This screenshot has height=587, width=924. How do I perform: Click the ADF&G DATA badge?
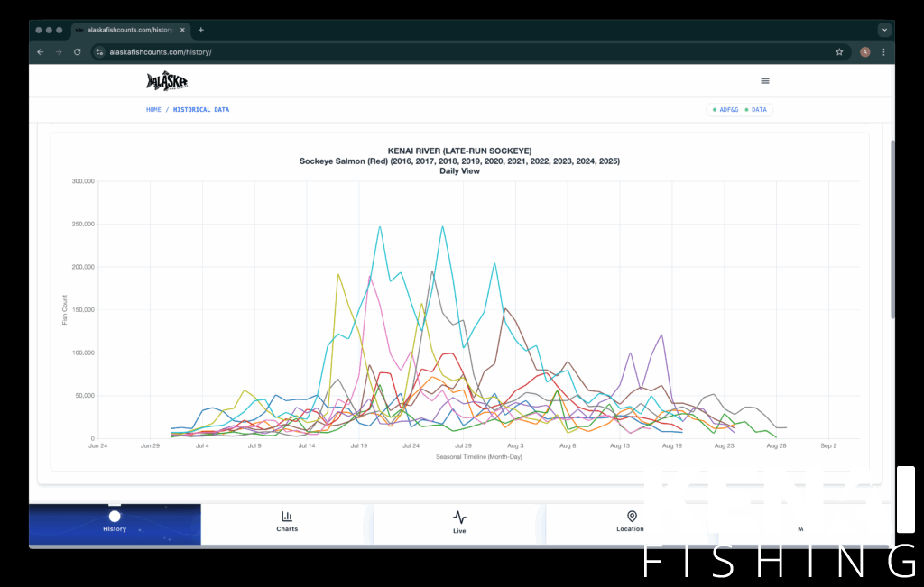[740, 110]
